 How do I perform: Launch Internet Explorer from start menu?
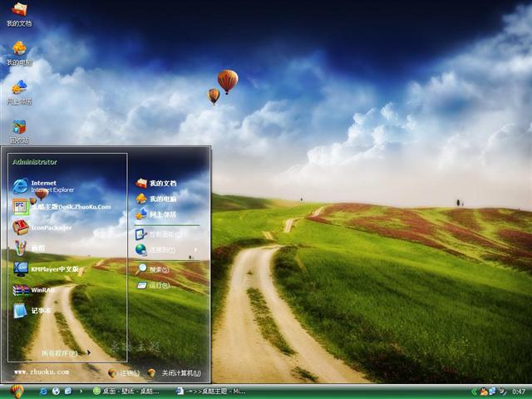click(43, 186)
